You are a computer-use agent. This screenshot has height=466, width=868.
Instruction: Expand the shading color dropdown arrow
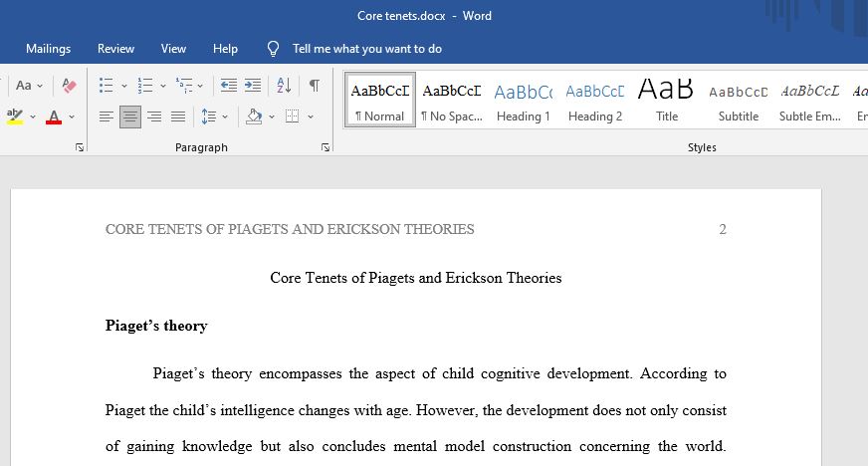(271, 116)
